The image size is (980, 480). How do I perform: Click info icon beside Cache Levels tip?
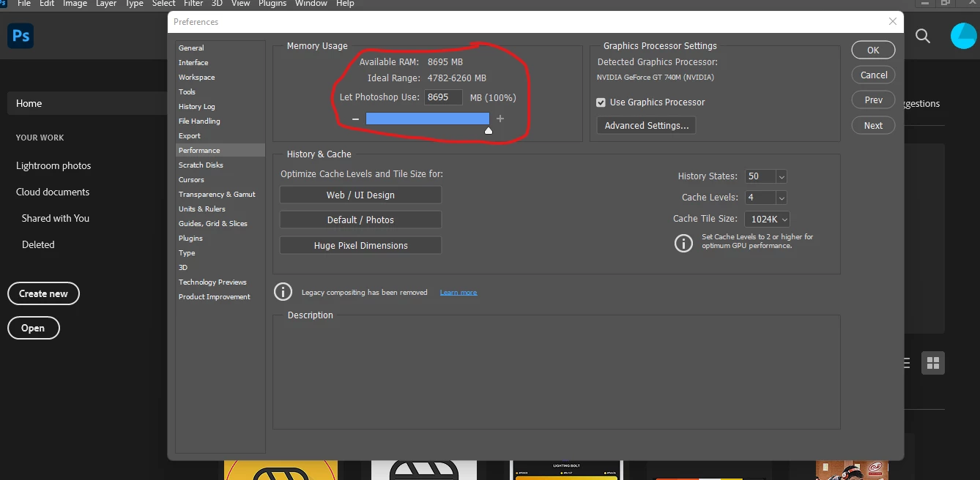click(683, 243)
